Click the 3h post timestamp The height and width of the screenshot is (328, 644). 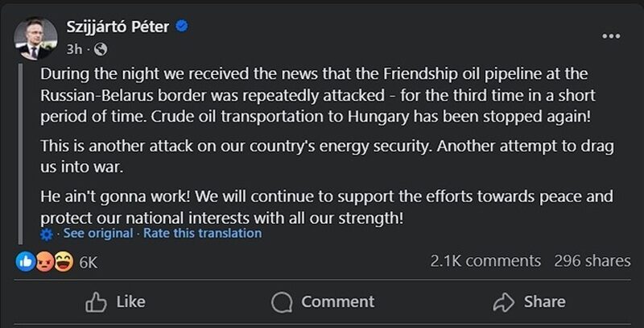pyautogui.click(x=80, y=48)
